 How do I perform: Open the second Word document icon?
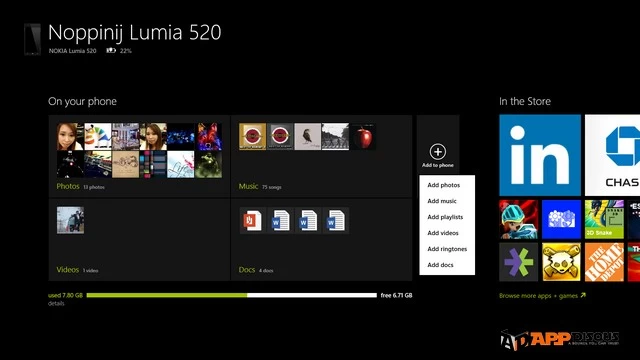(x=308, y=220)
